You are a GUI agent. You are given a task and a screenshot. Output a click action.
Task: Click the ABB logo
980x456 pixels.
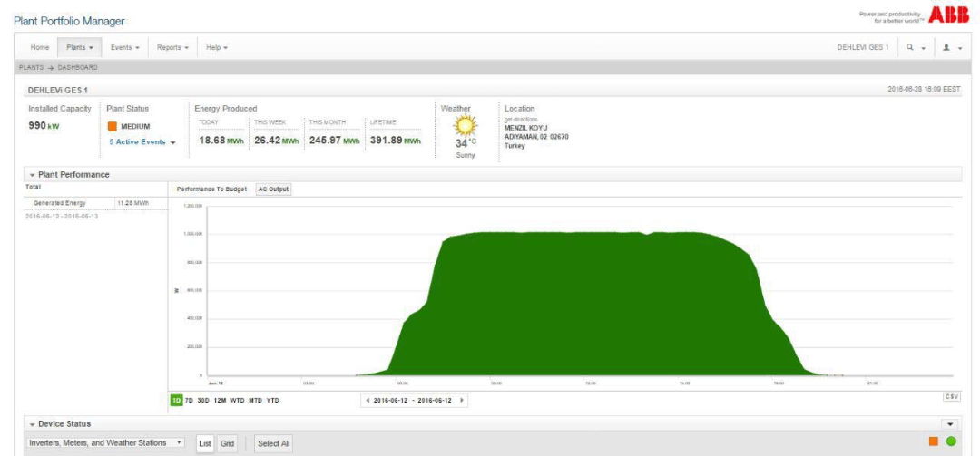coord(949,15)
